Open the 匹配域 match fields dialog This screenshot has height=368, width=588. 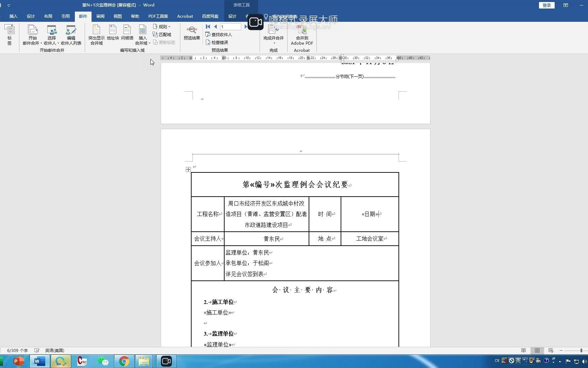pos(163,34)
